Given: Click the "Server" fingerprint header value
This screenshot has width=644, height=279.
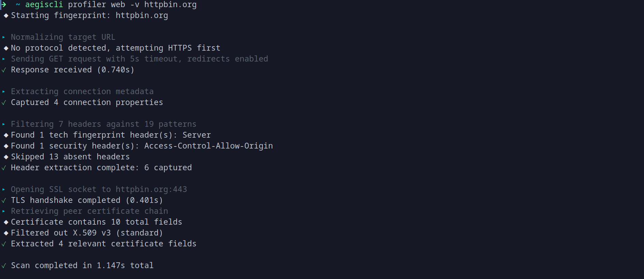Looking at the screenshot, I should [x=196, y=135].
